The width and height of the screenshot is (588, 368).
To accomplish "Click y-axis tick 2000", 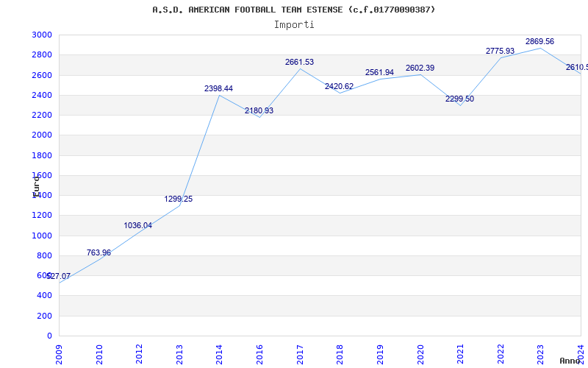I will pyautogui.click(x=42, y=135).
